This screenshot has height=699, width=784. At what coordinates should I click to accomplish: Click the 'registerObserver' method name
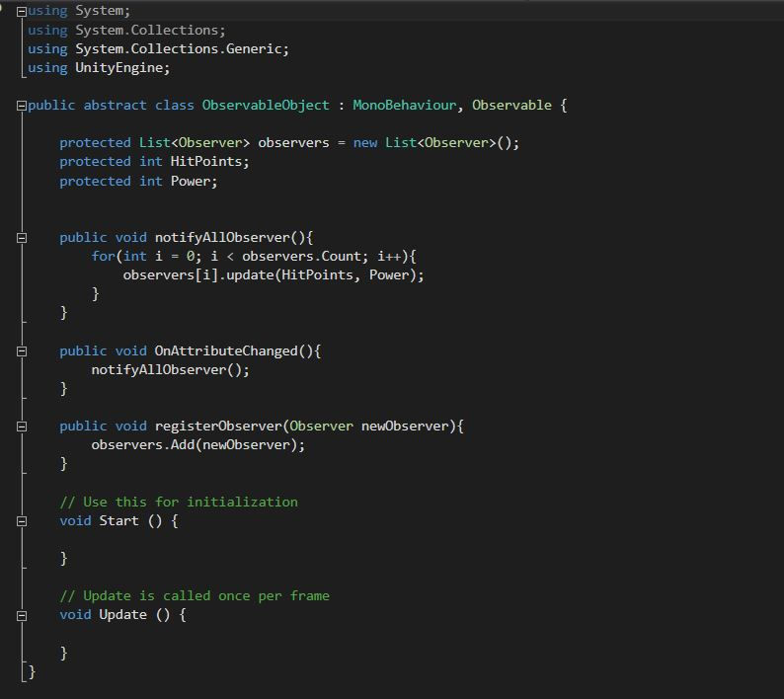pyautogui.click(x=218, y=426)
